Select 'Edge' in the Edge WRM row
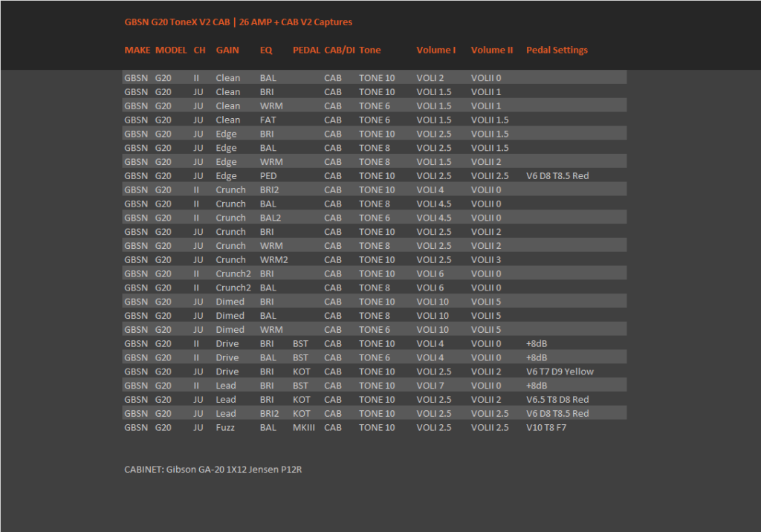761x532 pixels. point(226,162)
